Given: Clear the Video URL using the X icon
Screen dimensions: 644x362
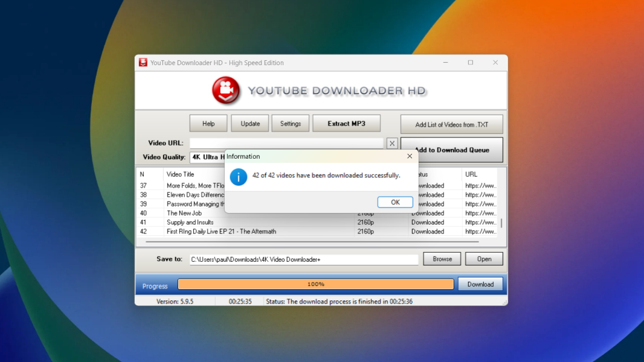Looking at the screenshot, I should (x=392, y=143).
